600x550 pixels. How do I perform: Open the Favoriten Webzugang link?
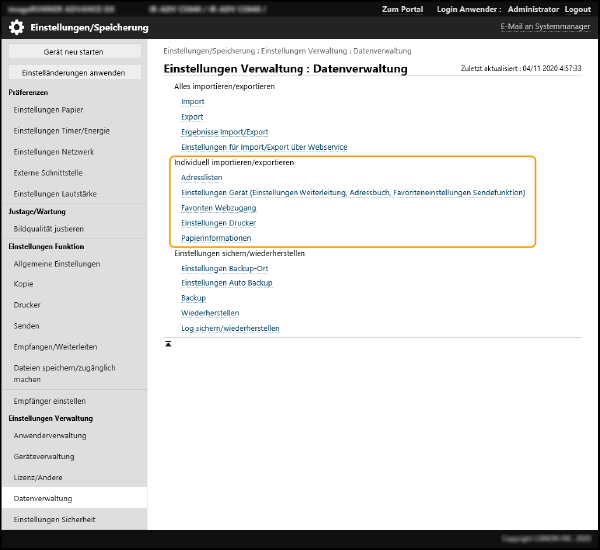point(218,208)
